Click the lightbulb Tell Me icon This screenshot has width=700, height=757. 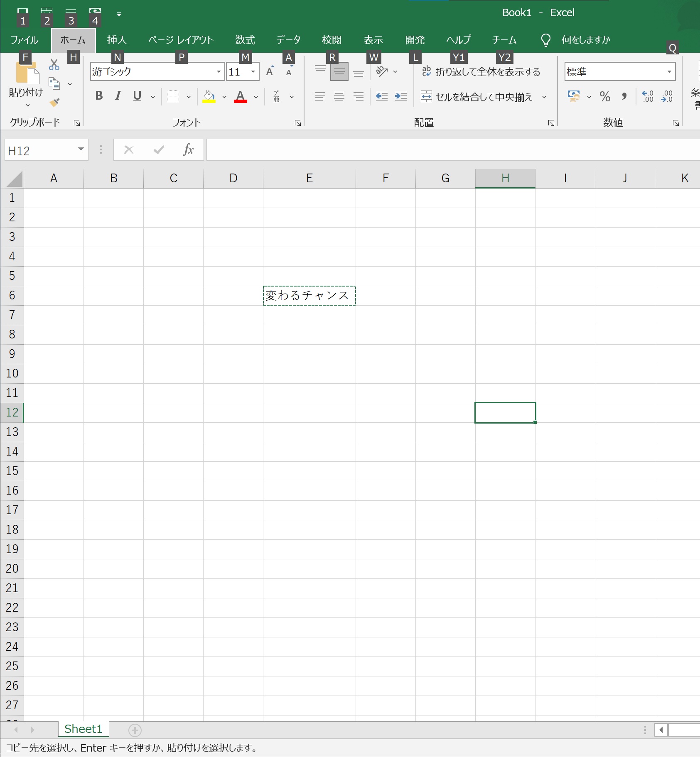tap(545, 40)
